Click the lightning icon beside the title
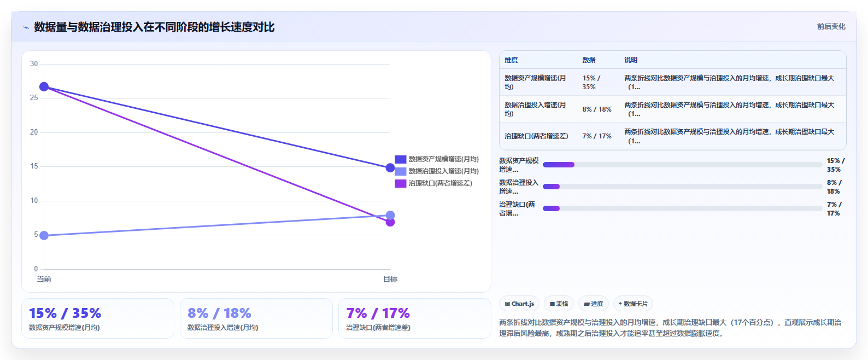 26,27
